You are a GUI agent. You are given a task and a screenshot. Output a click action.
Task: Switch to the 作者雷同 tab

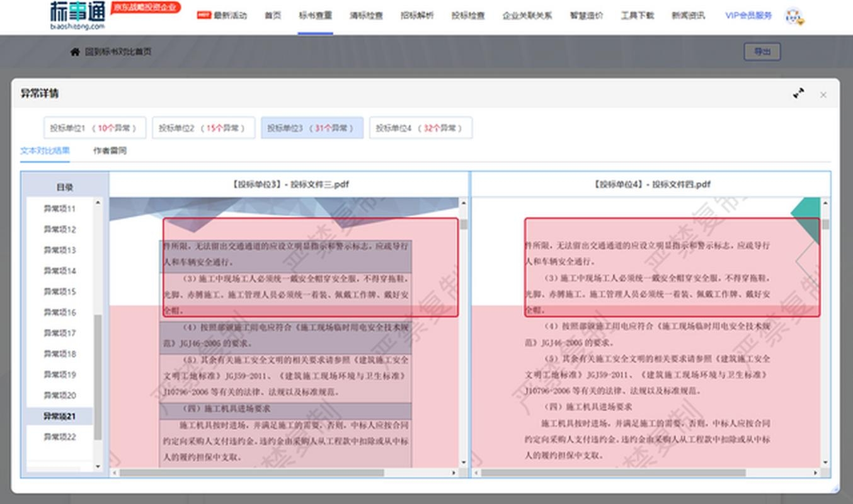coord(110,150)
